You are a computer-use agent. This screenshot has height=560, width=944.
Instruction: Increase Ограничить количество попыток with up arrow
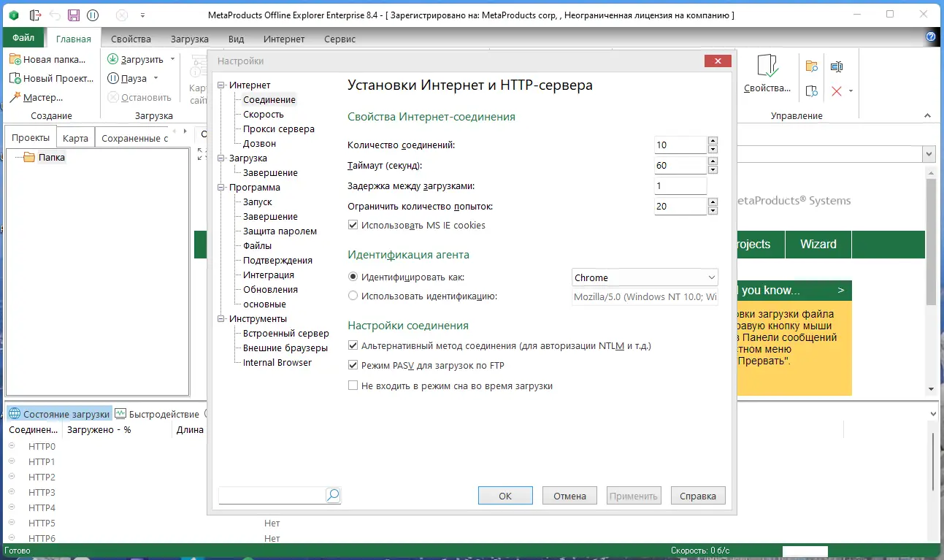713,202
